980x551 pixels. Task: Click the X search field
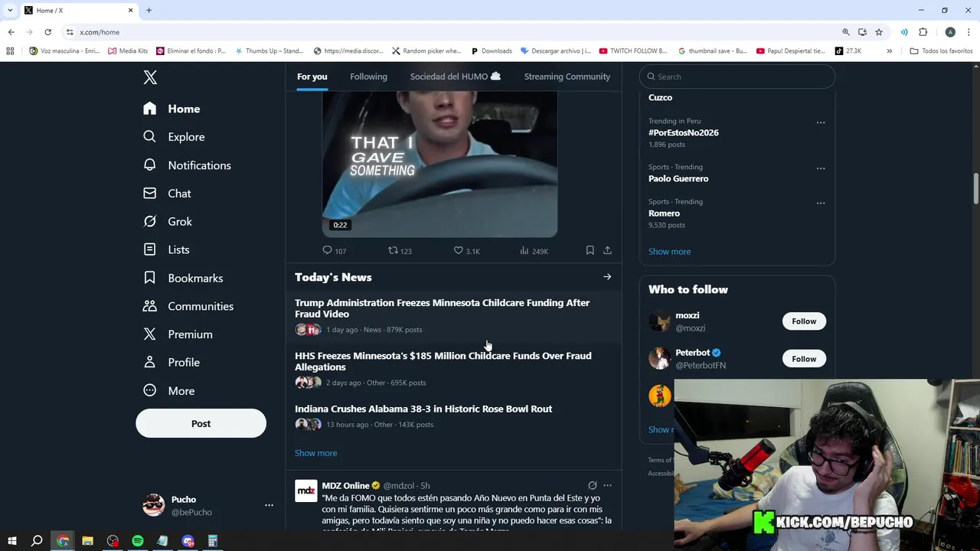(737, 77)
